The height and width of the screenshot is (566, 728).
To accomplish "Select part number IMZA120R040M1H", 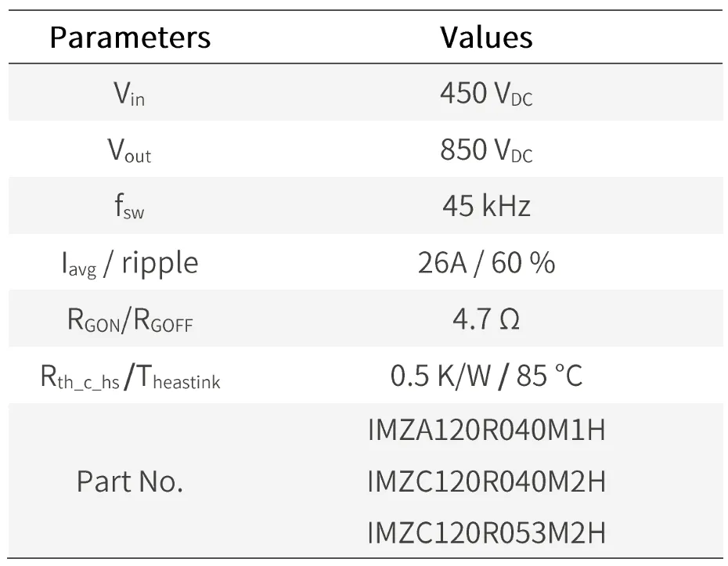I will (x=486, y=430).
